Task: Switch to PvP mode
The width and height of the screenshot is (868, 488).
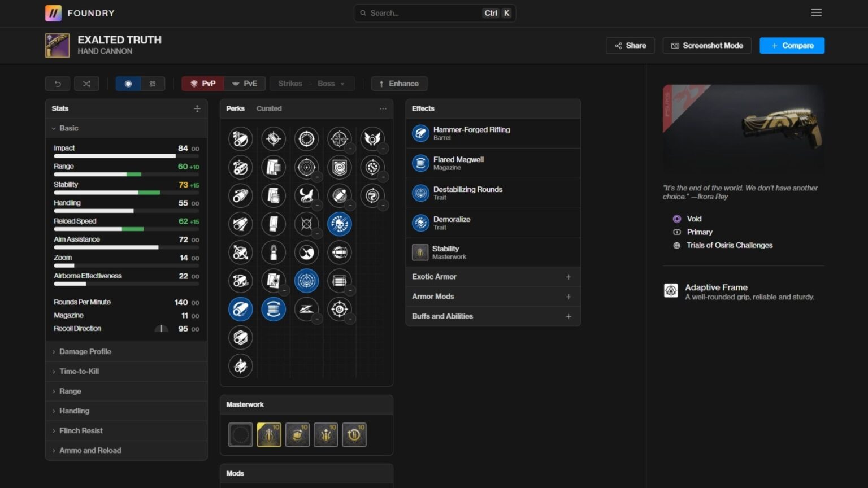Action: click(x=203, y=84)
